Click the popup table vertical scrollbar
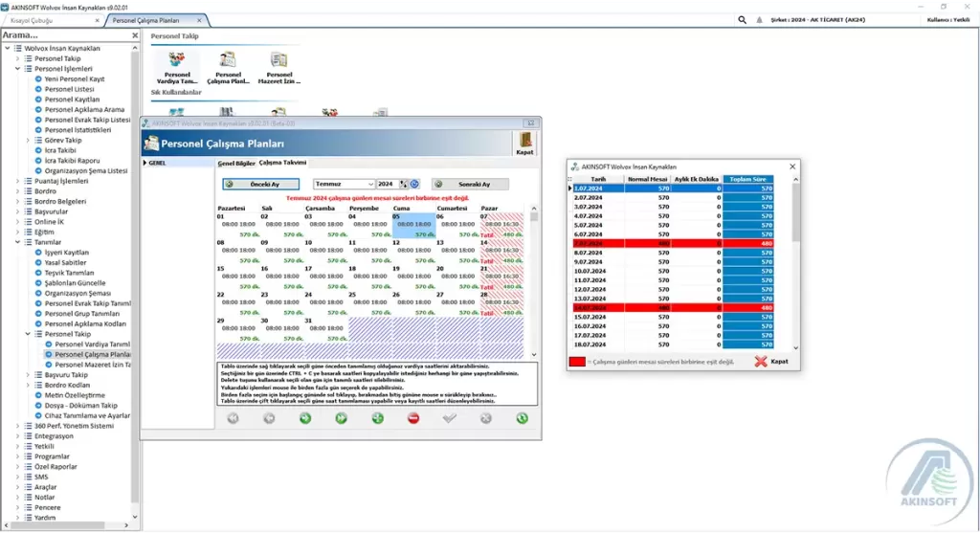The image size is (980, 533). click(x=795, y=263)
